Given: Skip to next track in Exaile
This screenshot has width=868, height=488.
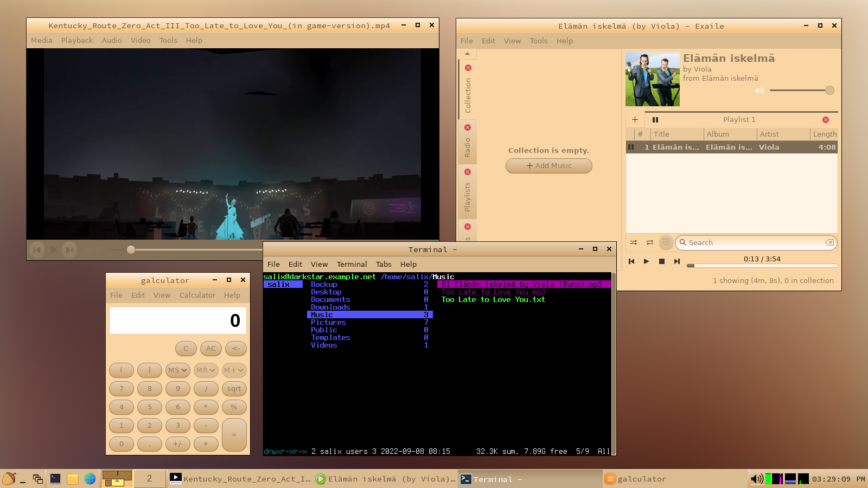Looking at the screenshot, I should point(677,261).
